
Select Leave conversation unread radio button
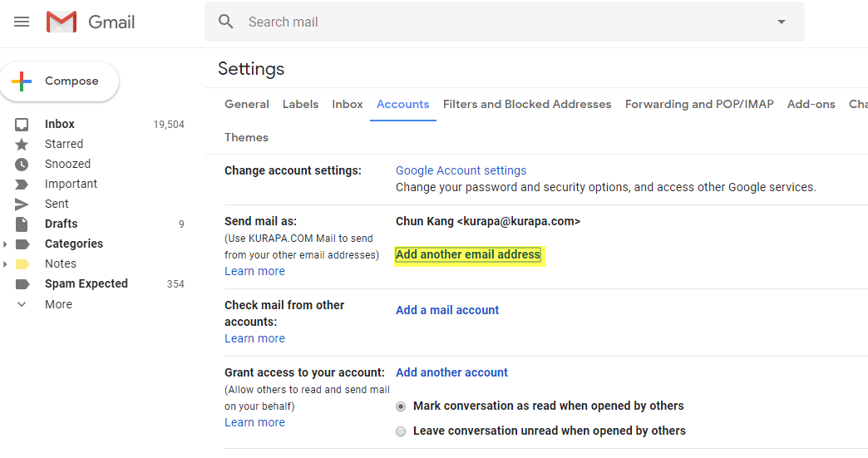[x=401, y=431]
